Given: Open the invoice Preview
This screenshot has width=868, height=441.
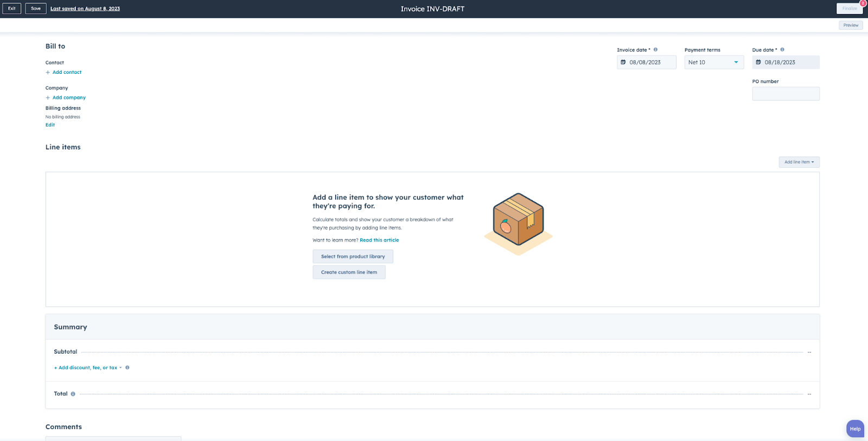Looking at the screenshot, I should (x=851, y=25).
